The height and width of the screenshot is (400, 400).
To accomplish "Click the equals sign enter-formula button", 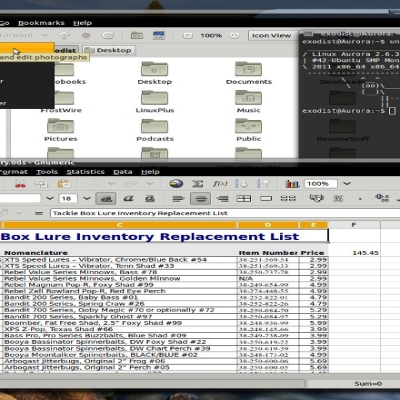I will point(39,213).
